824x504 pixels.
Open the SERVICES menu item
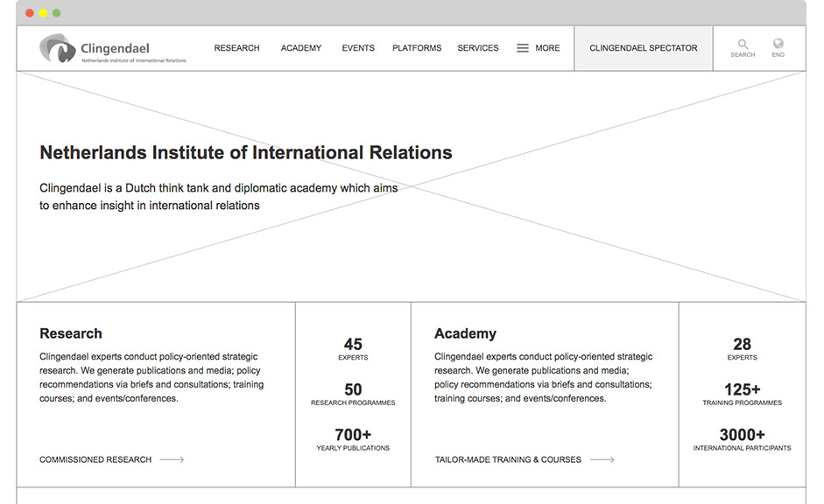point(478,48)
